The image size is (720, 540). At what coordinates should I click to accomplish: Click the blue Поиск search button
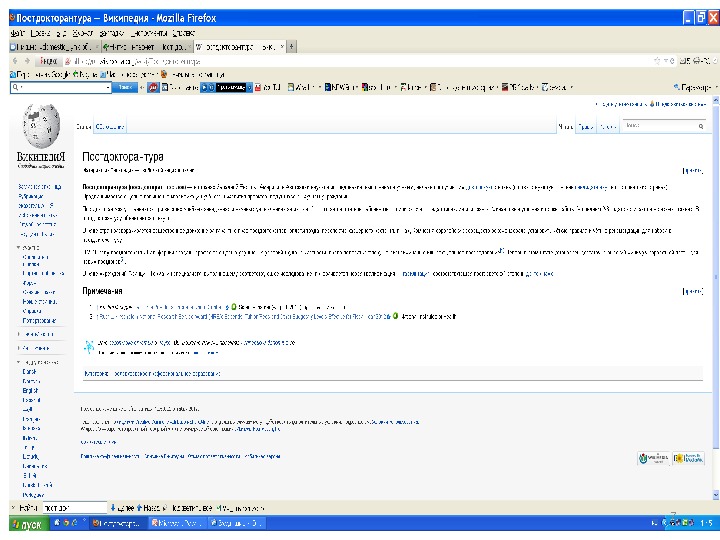(x=125, y=87)
